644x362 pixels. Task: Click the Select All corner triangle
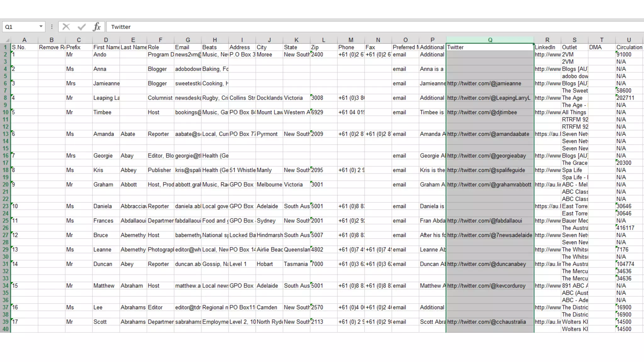[x=7, y=40]
